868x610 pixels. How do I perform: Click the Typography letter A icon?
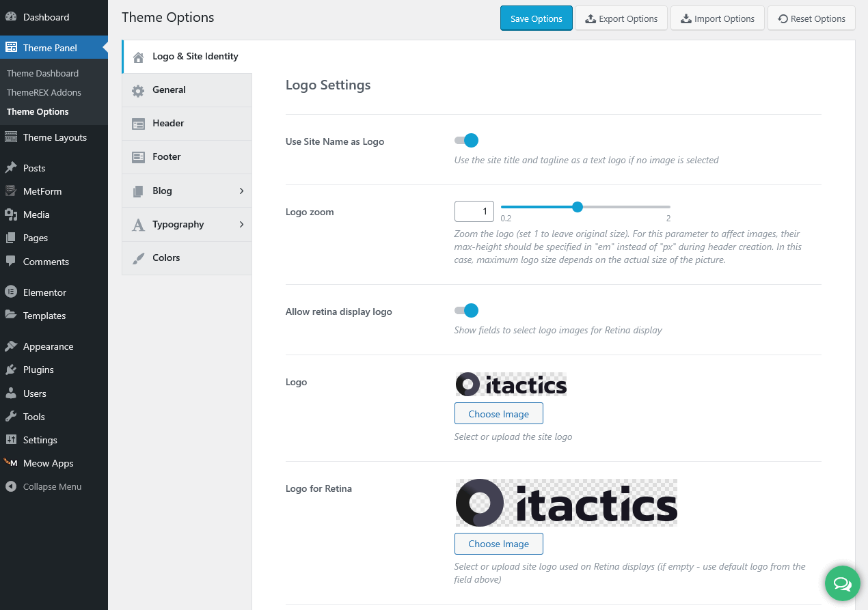coord(138,225)
